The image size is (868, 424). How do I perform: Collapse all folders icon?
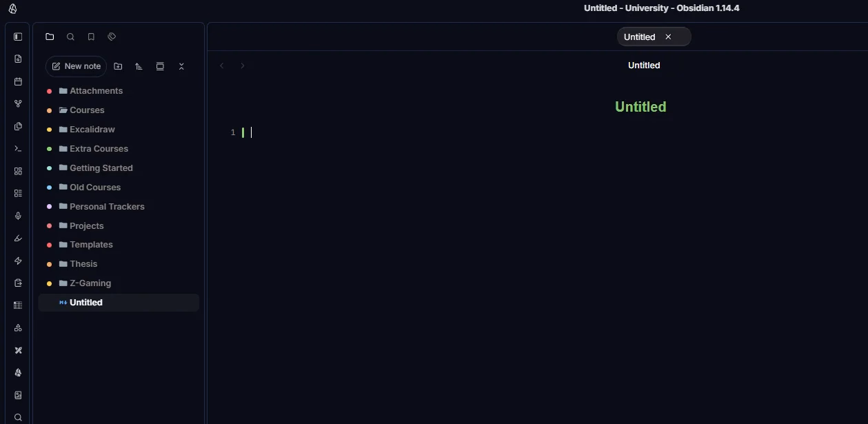click(x=181, y=66)
